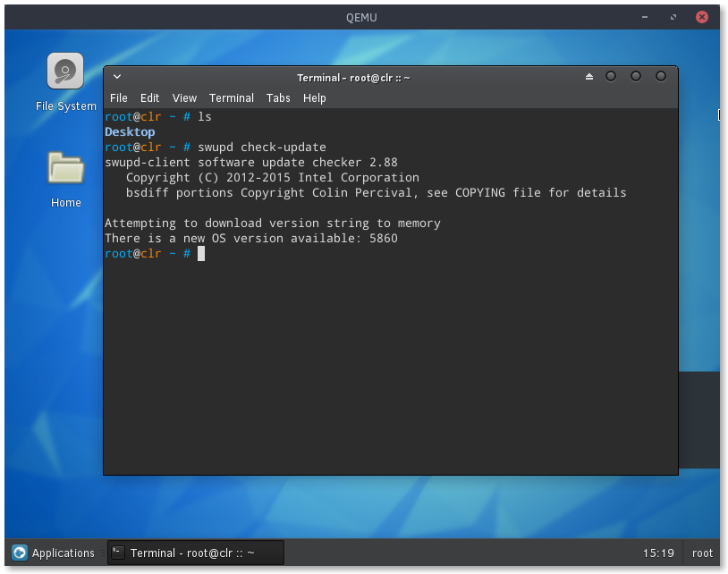Click the panel clock showing 15:19
Viewport: 728px width, 574px height.
pos(658,553)
